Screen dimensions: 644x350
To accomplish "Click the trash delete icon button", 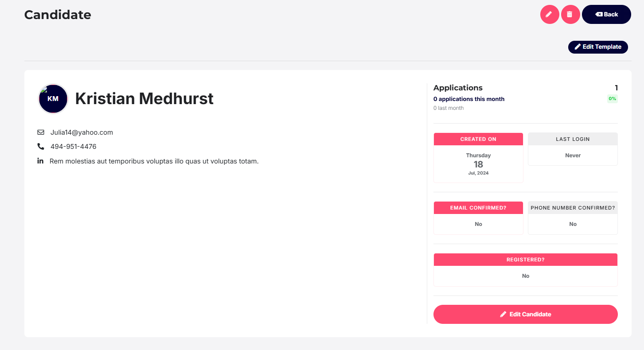I will point(570,15).
